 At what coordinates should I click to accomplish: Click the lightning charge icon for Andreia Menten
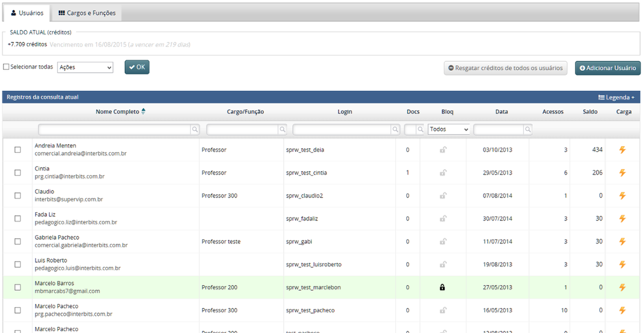[x=622, y=150]
